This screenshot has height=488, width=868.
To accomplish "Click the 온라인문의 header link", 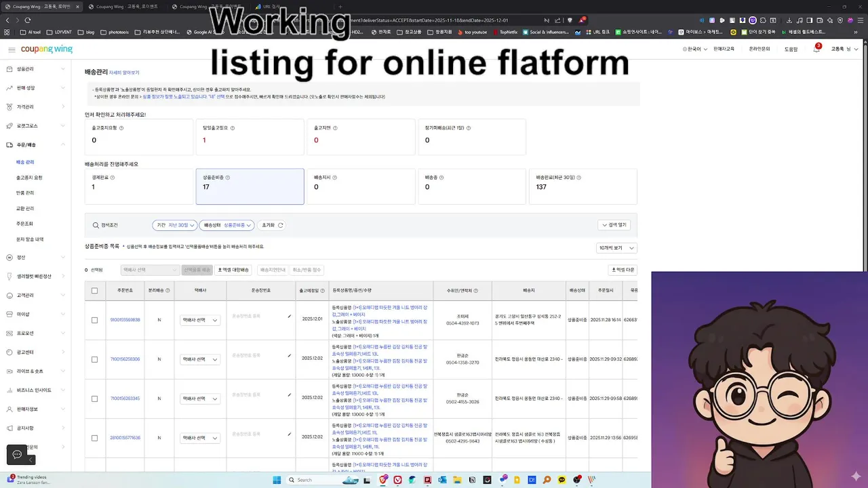I will (759, 49).
